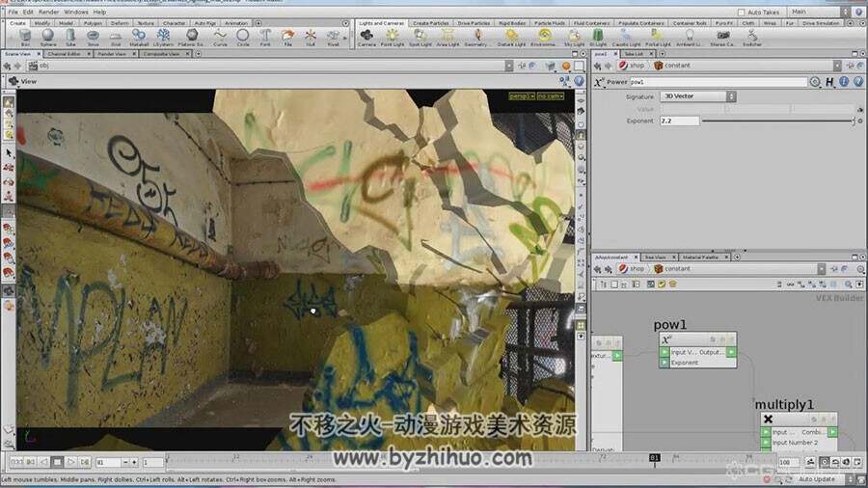Add an Area Light from the shelf
The height and width of the screenshot is (488, 868).
coord(448,38)
